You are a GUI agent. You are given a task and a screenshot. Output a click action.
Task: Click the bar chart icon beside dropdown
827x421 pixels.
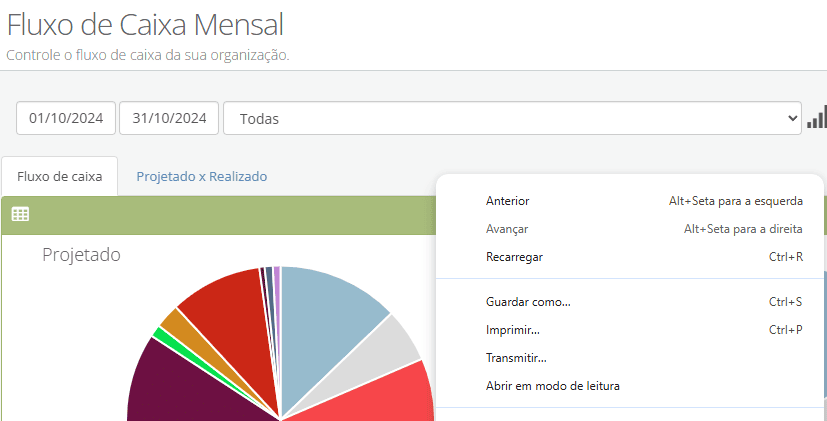tap(817, 117)
